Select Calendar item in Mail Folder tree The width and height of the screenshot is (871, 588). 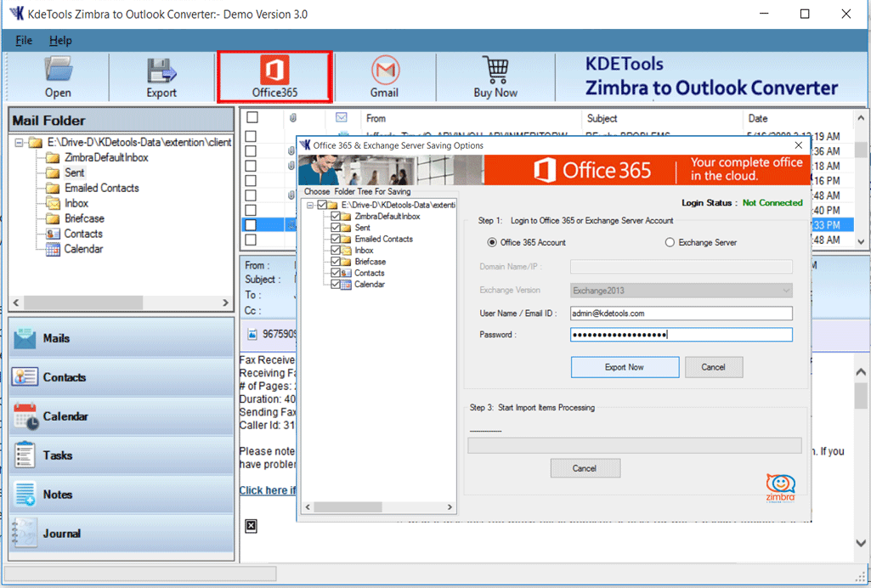pyautogui.click(x=83, y=249)
